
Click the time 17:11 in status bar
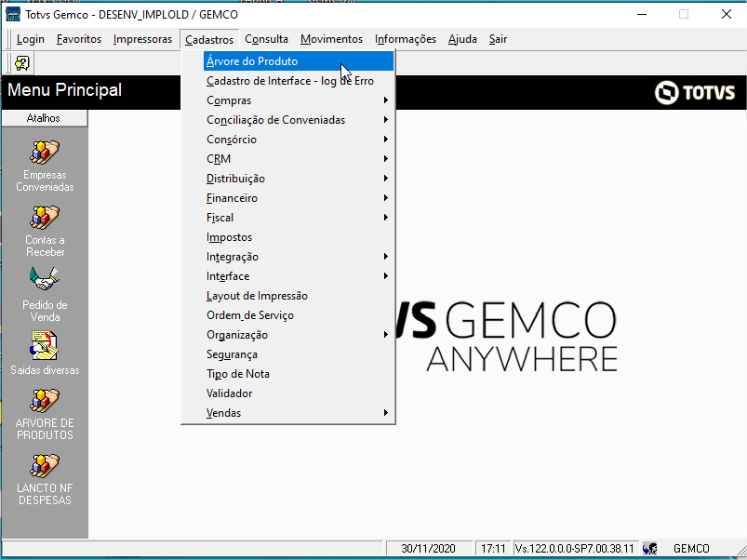point(493,549)
